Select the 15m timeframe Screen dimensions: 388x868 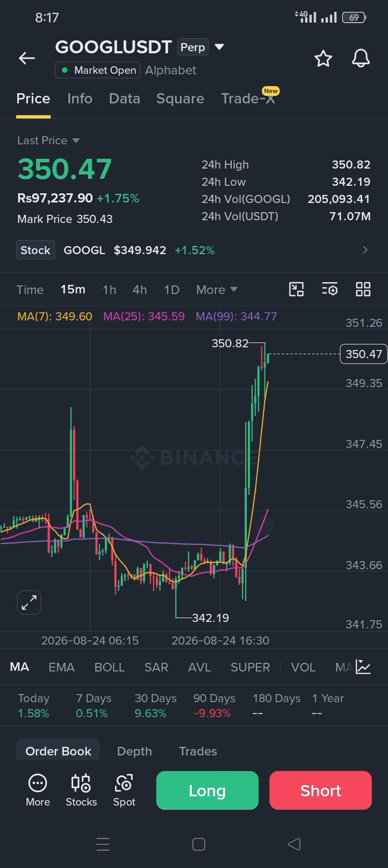tap(73, 290)
